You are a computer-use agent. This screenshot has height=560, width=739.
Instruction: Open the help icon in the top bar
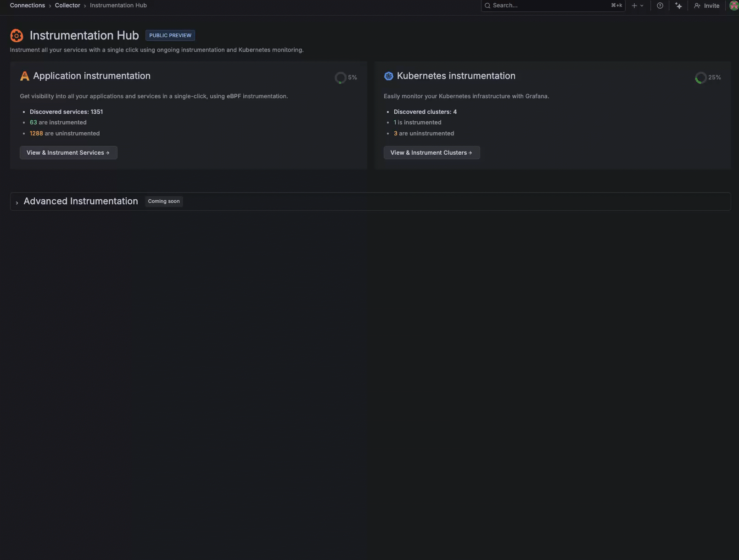tap(660, 6)
